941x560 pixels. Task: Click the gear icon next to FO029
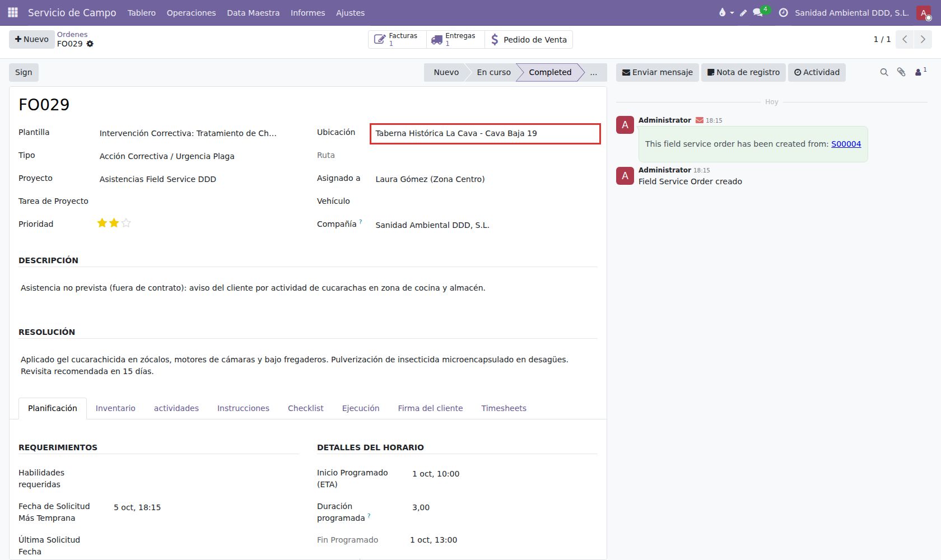(90, 44)
